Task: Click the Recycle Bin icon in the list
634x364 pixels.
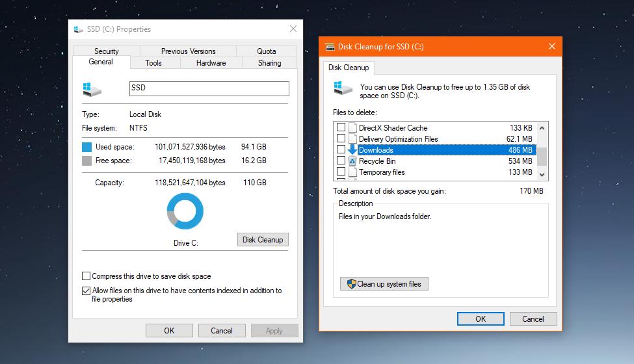Action: pos(352,161)
